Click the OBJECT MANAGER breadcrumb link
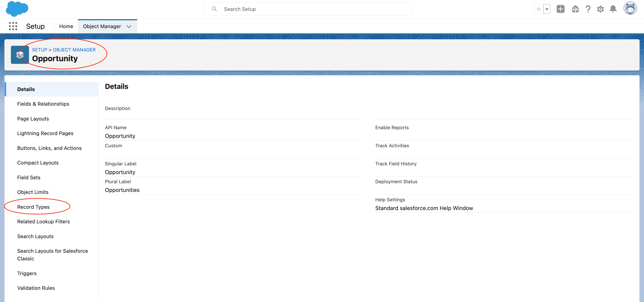 tap(74, 50)
